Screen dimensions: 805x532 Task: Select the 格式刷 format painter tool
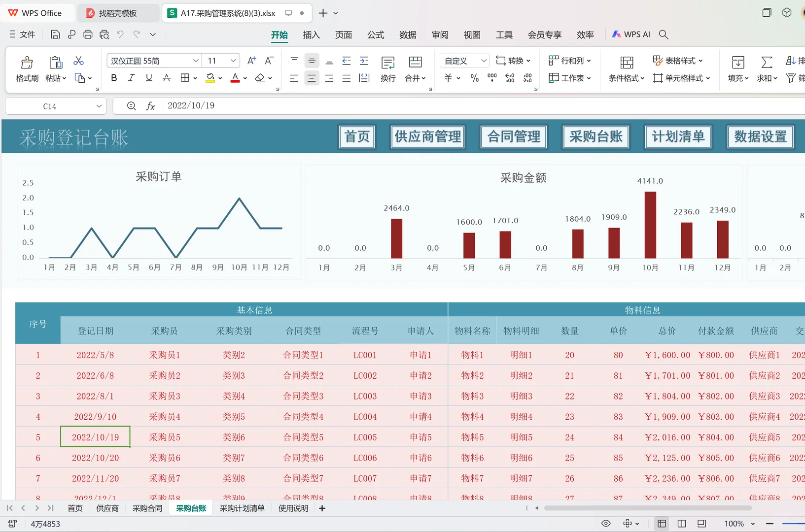coord(27,69)
